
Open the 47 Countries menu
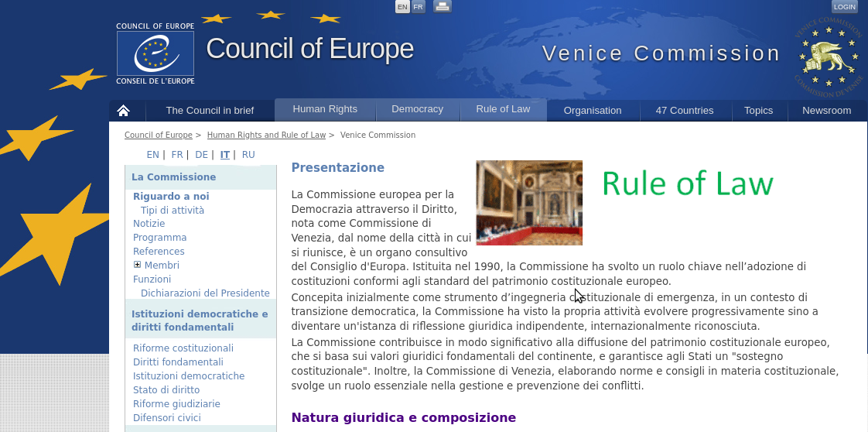[x=685, y=111]
